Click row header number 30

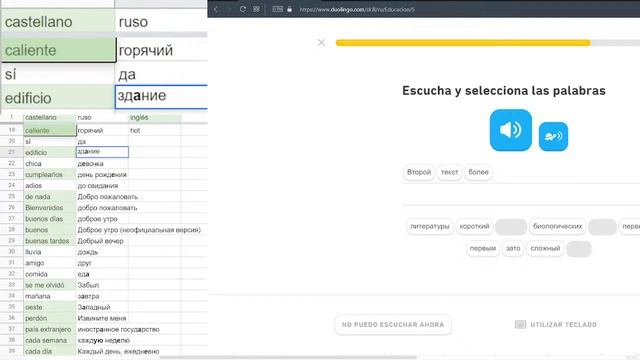pos(11,251)
